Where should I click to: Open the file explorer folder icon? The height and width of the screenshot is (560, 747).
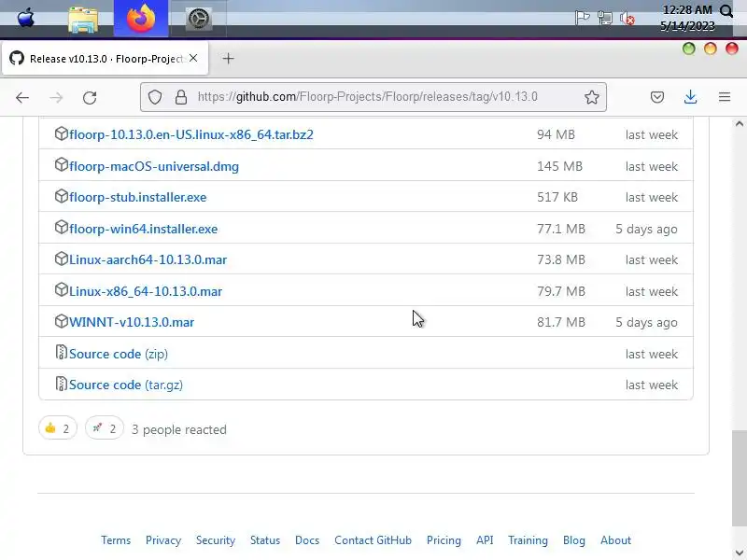click(x=83, y=20)
